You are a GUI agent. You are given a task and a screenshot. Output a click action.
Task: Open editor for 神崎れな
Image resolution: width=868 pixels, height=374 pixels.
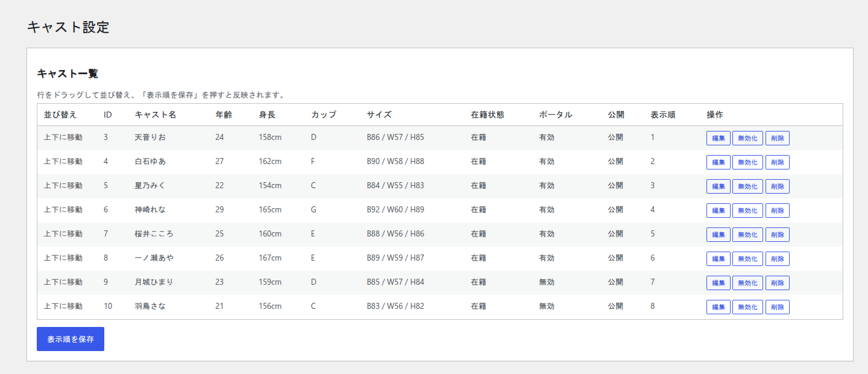point(719,211)
